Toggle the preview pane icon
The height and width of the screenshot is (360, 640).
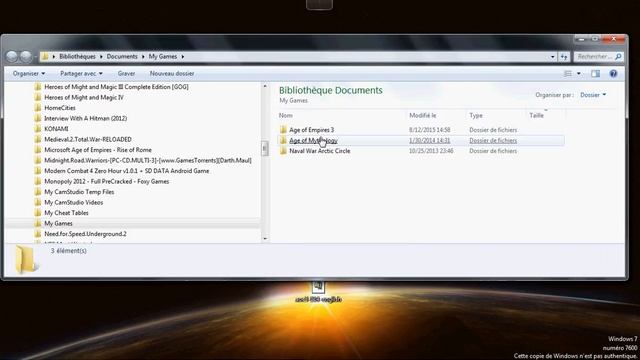(596, 73)
